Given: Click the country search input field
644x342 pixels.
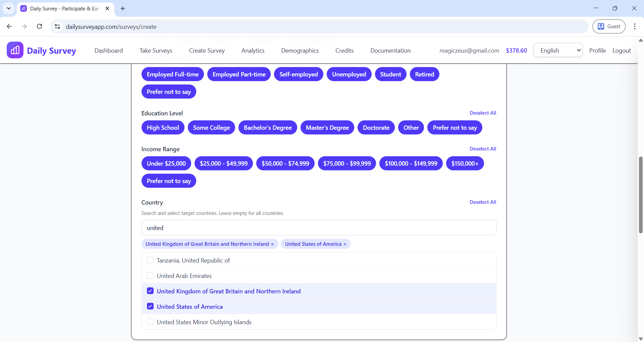Looking at the screenshot, I should pos(319,228).
